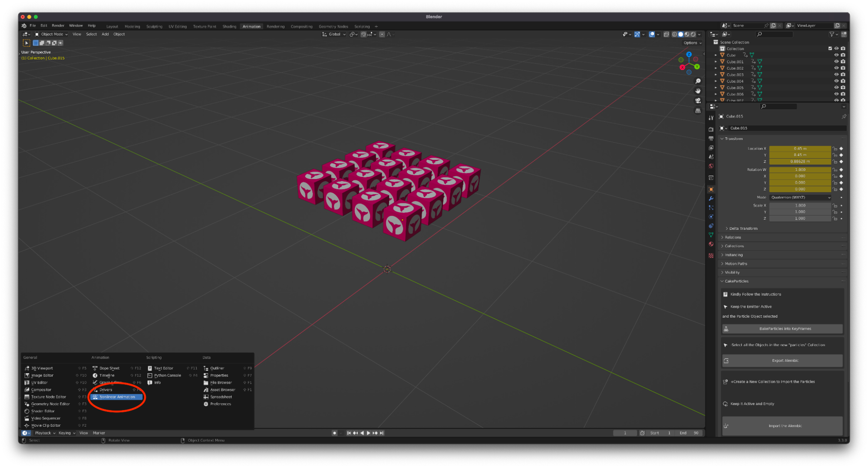This screenshot has height=468, width=868.
Task: Click the Y axis on navigation gizmo
Action: 696,66
